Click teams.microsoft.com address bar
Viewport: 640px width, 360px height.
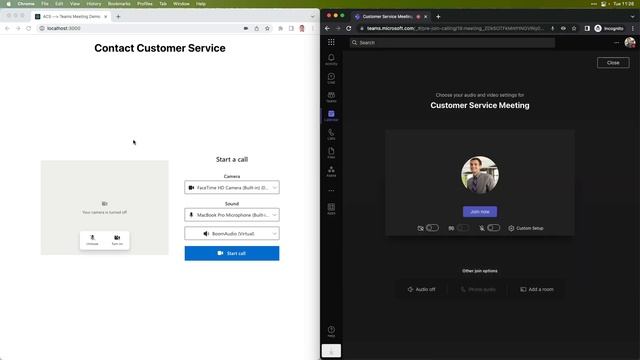(x=452, y=29)
